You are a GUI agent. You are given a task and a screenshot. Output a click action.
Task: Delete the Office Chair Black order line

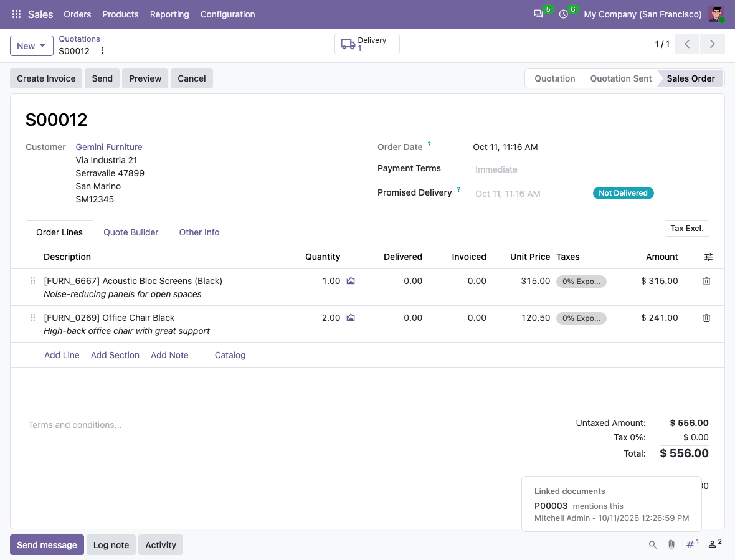pyautogui.click(x=706, y=318)
